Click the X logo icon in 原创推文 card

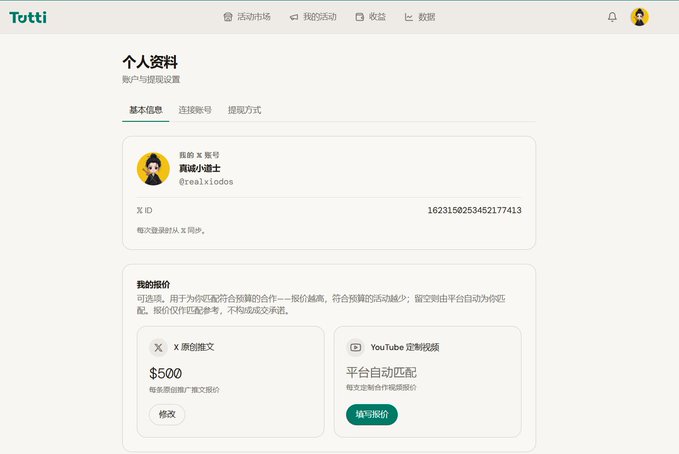pyautogui.click(x=158, y=347)
